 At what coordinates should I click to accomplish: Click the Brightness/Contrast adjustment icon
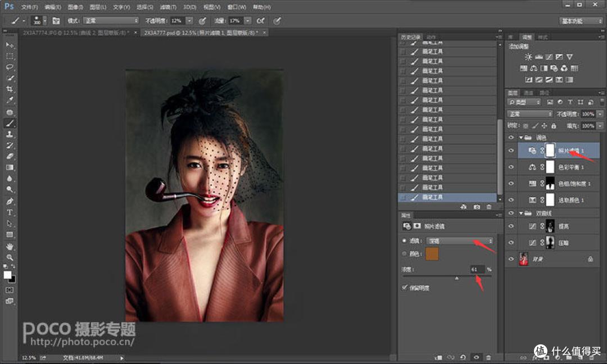[x=528, y=57]
